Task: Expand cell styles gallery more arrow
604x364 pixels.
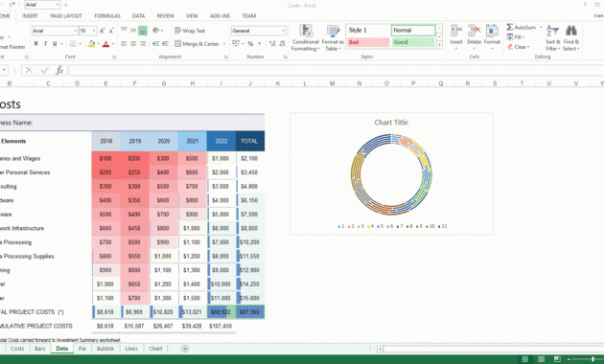Action: pos(439,45)
